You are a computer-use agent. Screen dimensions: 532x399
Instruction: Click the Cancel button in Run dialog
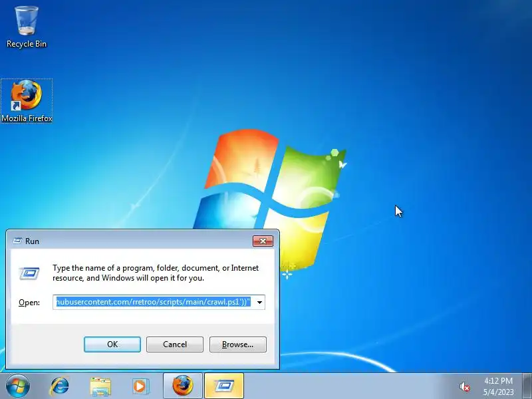tap(175, 344)
